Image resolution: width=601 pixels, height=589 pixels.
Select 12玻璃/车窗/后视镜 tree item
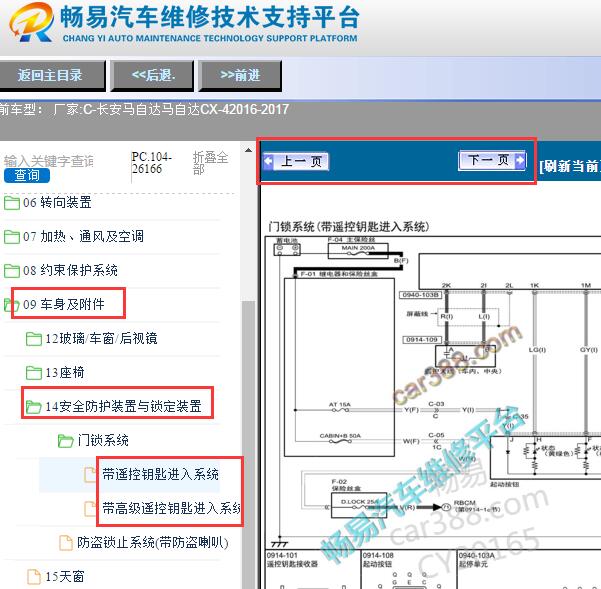click(x=101, y=339)
